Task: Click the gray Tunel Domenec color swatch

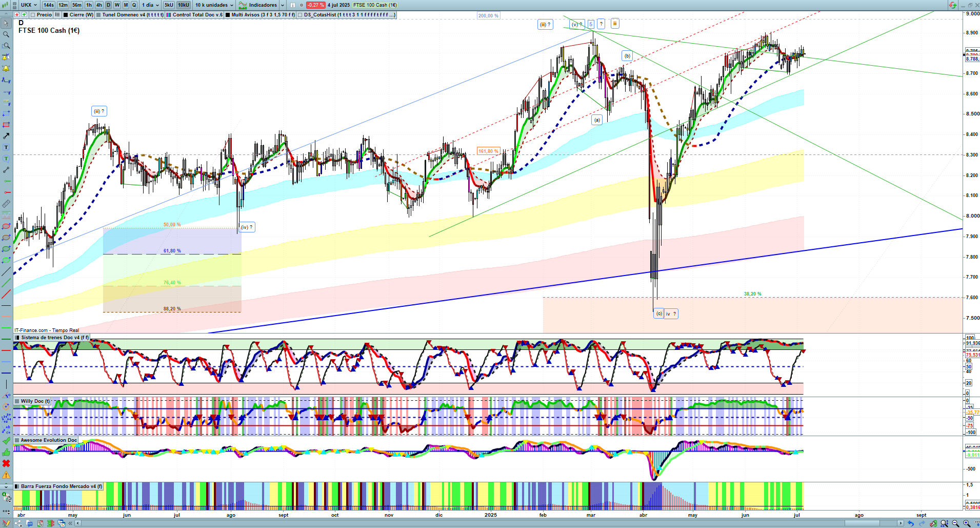Action: [98, 15]
